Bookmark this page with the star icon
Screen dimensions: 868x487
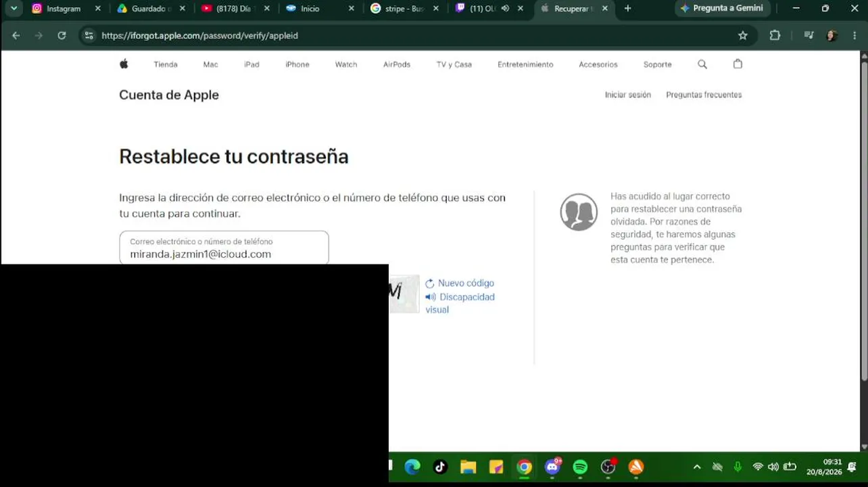[x=743, y=35]
